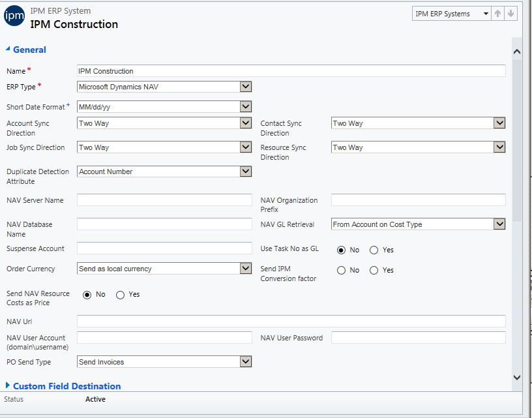Click the scrollbar up arrow icon
Image resolution: width=532 pixels, height=418 pixels.
(517, 50)
